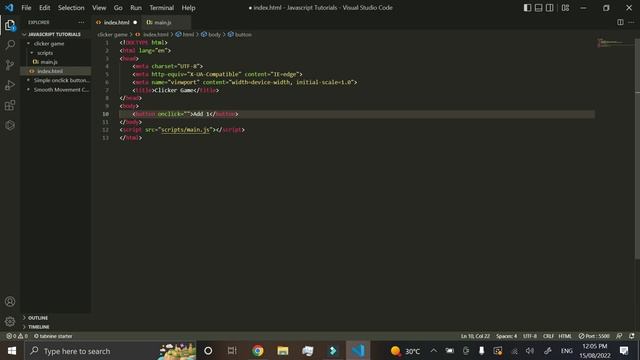Viewport: 640px width, 360px height.
Task: Change language mode via HTML item
Action: 565,336
